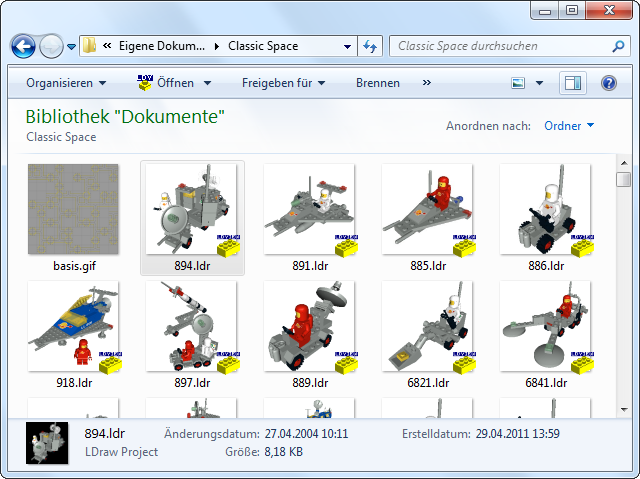The image size is (640, 479).
Task: Click the magnifier search icon
Action: pyautogui.click(x=618, y=46)
